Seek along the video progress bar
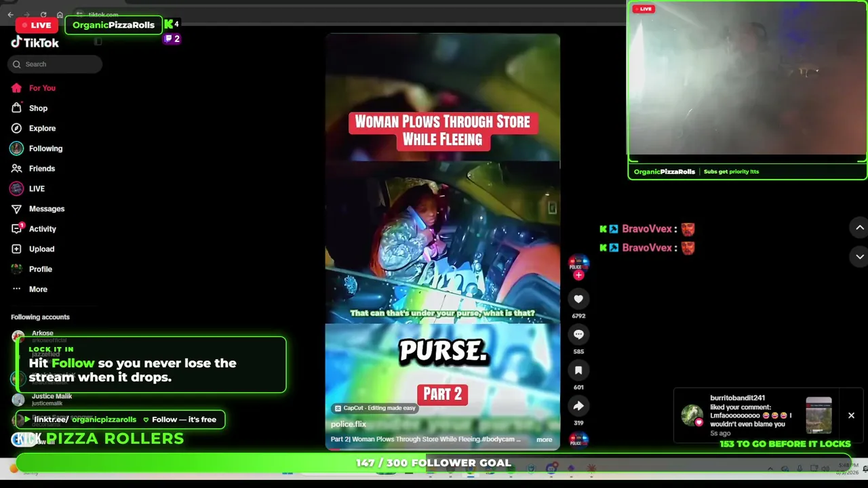The width and height of the screenshot is (868, 488). point(443,449)
